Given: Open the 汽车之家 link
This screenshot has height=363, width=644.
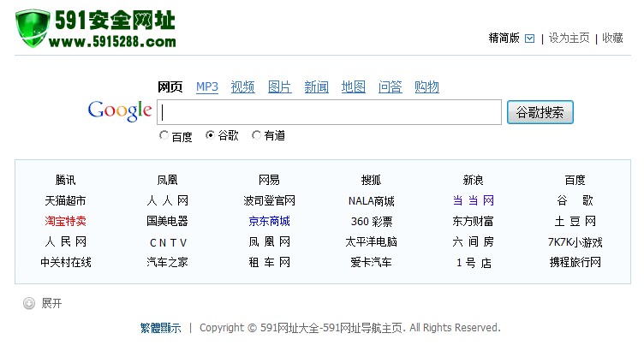Looking at the screenshot, I should pos(167,262).
